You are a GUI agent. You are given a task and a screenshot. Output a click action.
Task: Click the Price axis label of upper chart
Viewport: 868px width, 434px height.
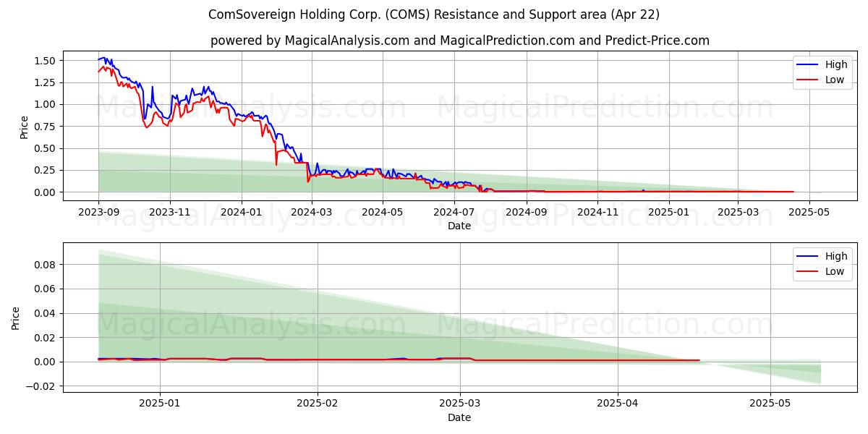[x=24, y=127]
